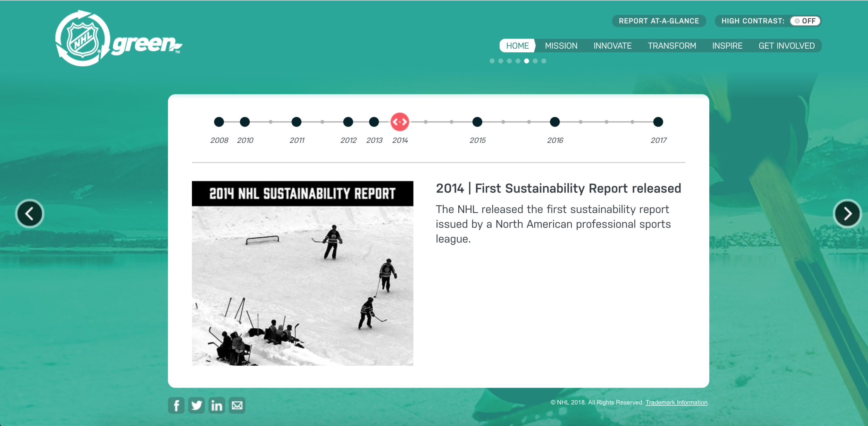Viewport: 868px width, 426px height.
Task: Click the 2014 Sustainability Report image
Action: tap(302, 273)
